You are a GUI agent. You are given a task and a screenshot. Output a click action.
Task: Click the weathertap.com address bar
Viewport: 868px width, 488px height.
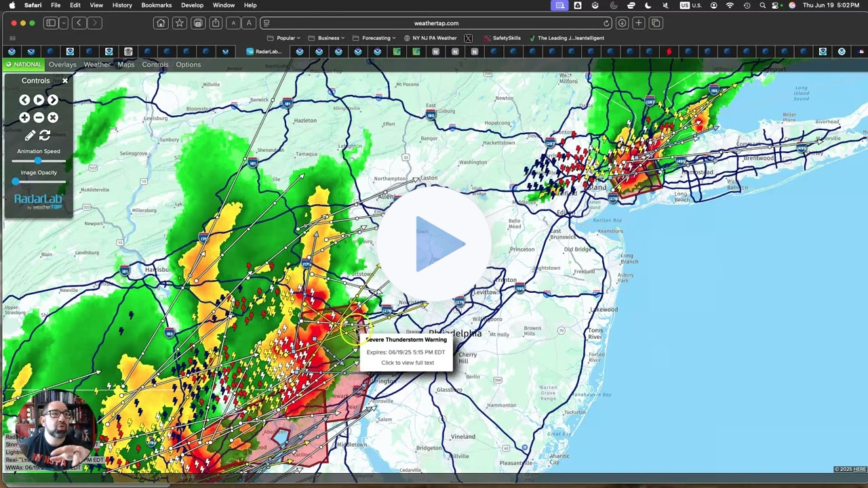pyautogui.click(x=436, y=23)
